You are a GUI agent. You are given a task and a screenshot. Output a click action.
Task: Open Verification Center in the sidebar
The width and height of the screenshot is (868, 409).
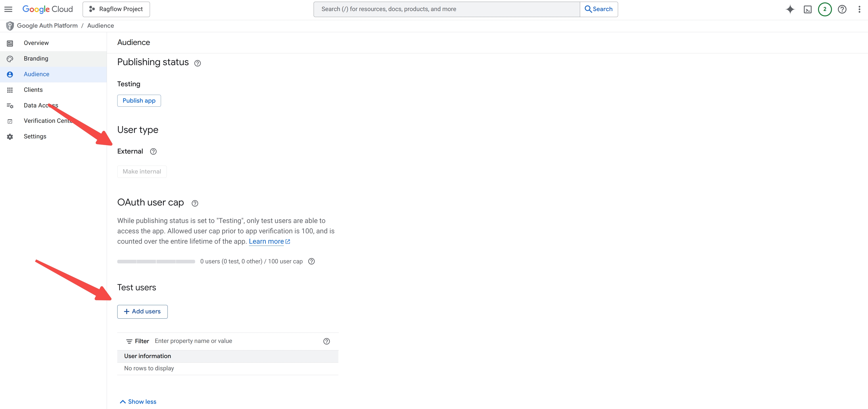pos(53,121)
